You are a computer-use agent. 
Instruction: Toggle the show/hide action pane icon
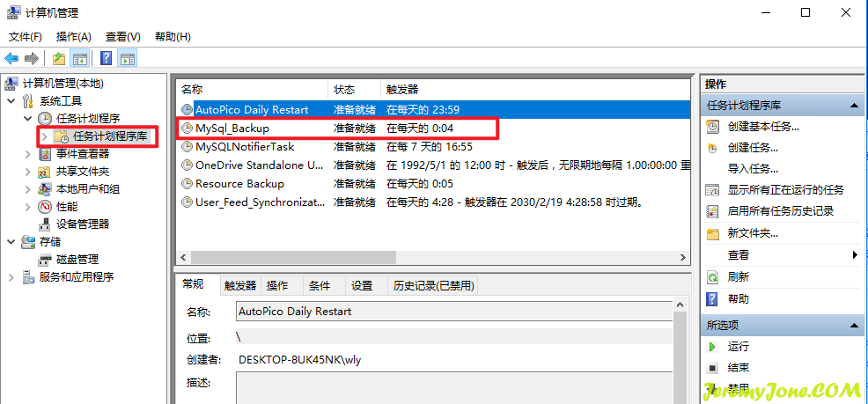128,58
